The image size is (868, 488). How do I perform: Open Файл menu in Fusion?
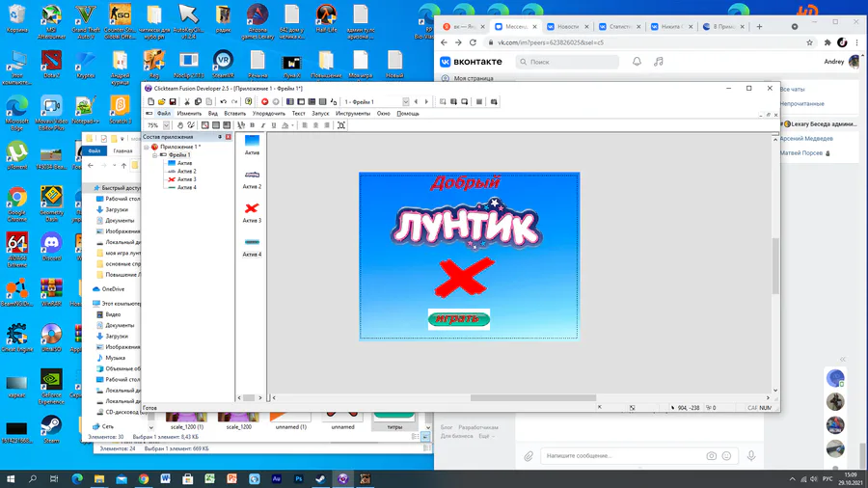163,114
